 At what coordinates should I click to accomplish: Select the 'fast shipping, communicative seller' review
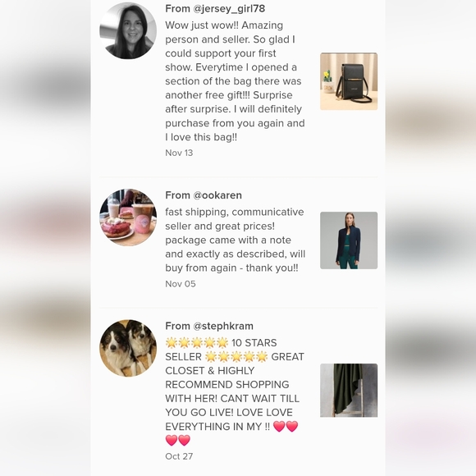[x=235, y=240]
